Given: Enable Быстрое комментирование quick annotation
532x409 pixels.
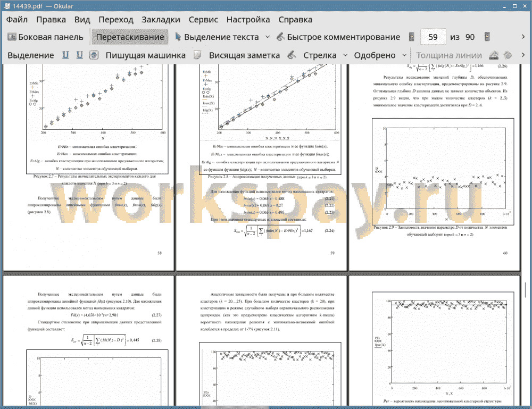Looking at the screenshot, I should click(x=338, y=37).
